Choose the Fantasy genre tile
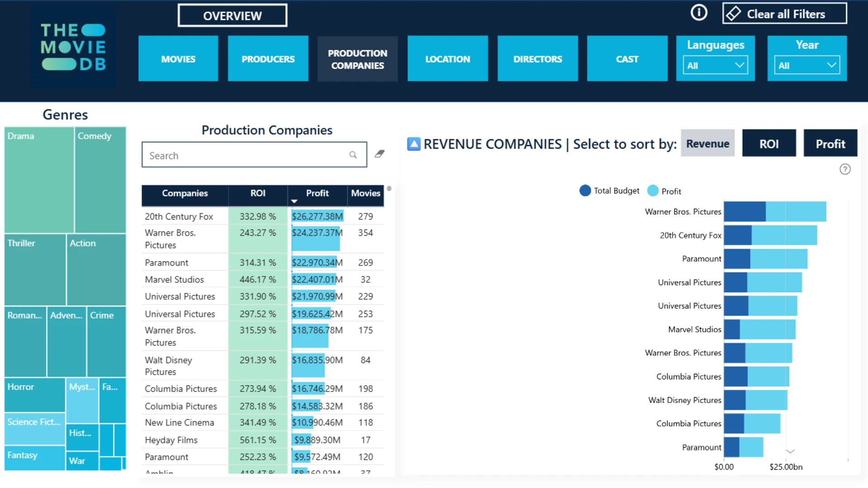 tap(35, 458)
